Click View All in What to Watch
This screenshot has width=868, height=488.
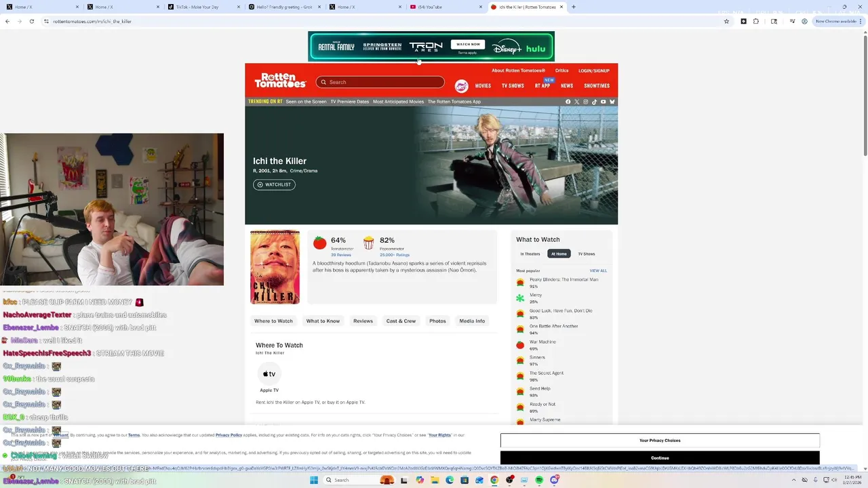[x=598, y=270]
